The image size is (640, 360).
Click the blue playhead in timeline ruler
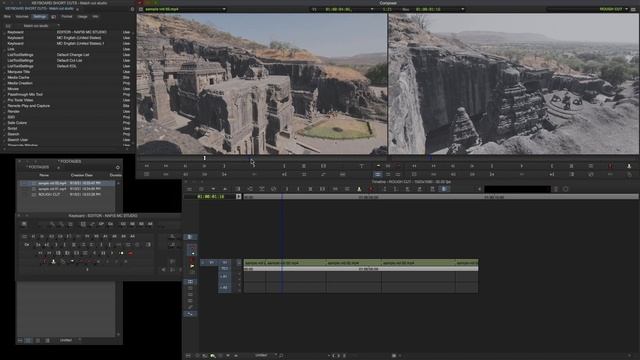(282, 197)
